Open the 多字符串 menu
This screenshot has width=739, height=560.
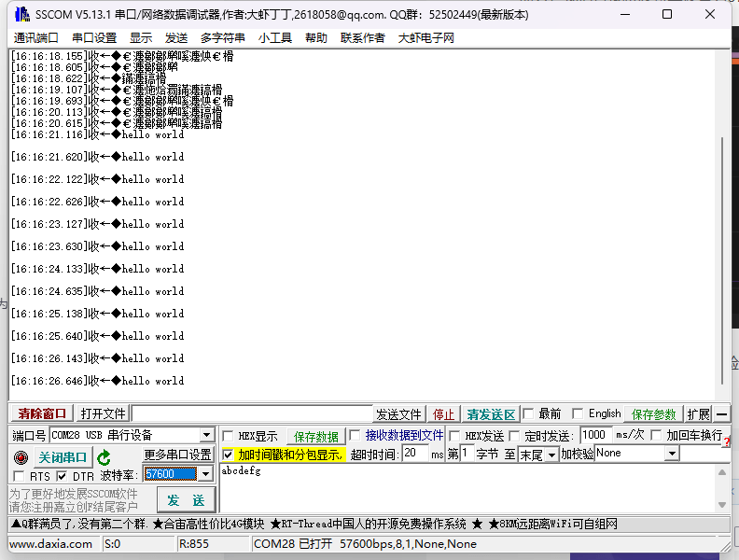click(x=222, y=37)
